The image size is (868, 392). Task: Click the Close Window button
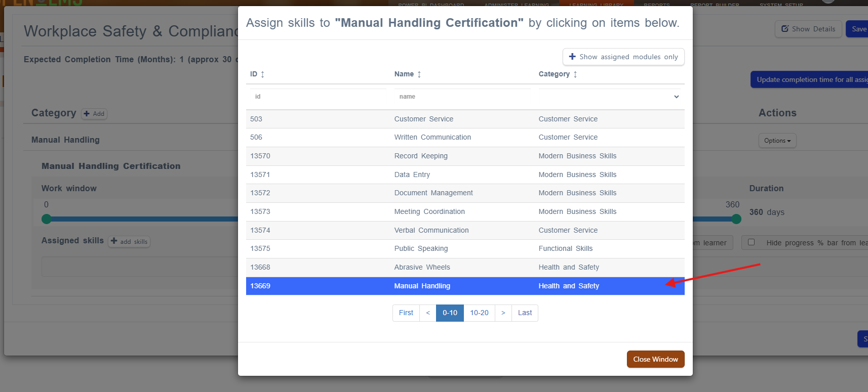656,359
